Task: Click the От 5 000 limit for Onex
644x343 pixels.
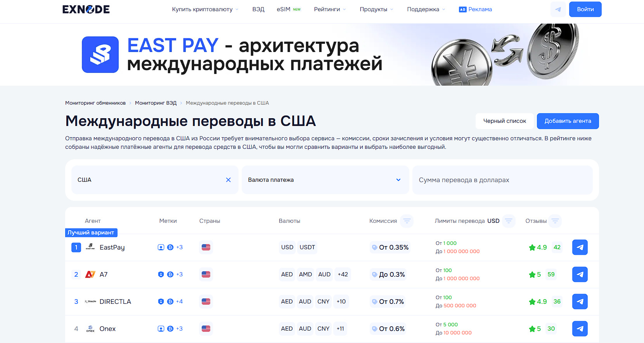Action: [447, 325]
